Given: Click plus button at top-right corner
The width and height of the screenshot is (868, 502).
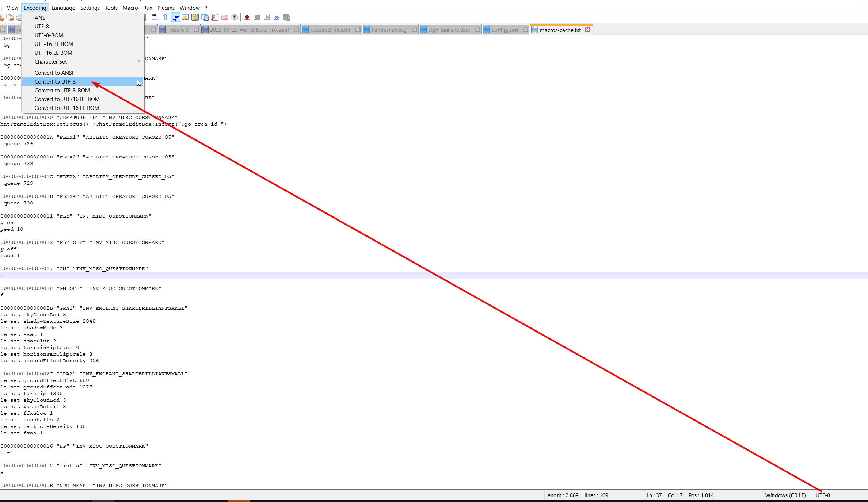Looking at the screenshot, I should (x=865, y=8).
